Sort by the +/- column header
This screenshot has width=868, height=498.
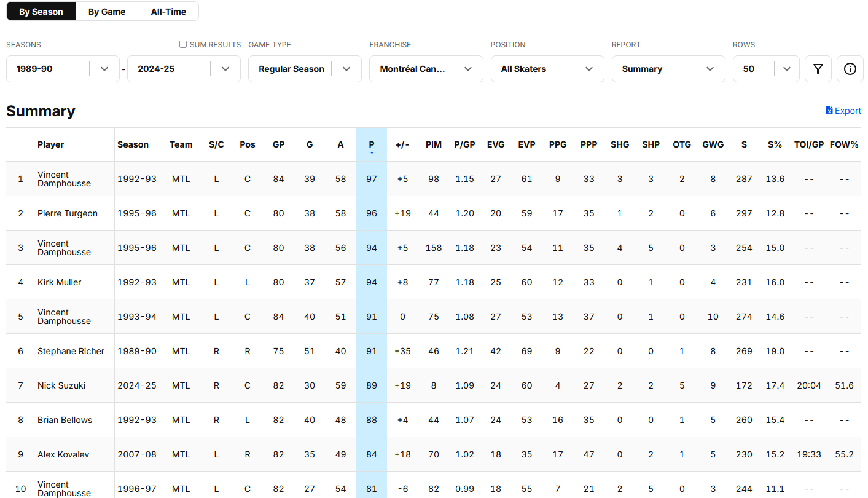(x=402, y=144)
